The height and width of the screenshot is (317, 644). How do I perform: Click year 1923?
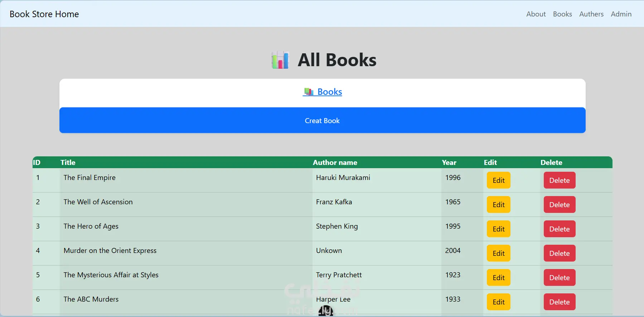(453, 275)
